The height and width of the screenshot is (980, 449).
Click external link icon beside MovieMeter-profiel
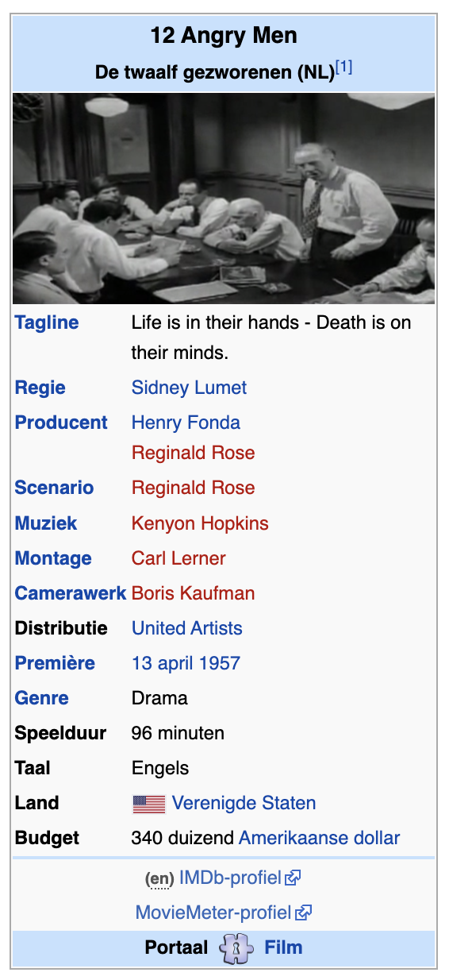point(303,913)
